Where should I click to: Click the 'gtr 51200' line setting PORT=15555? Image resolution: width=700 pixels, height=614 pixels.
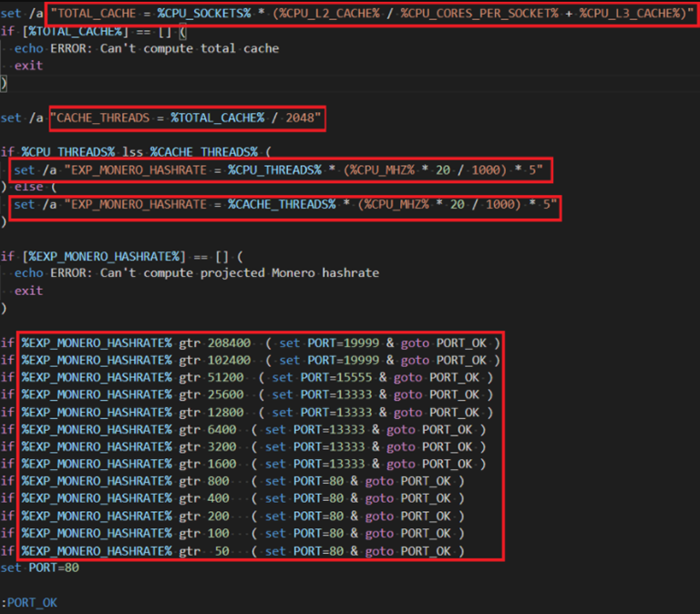click(246, 377)
